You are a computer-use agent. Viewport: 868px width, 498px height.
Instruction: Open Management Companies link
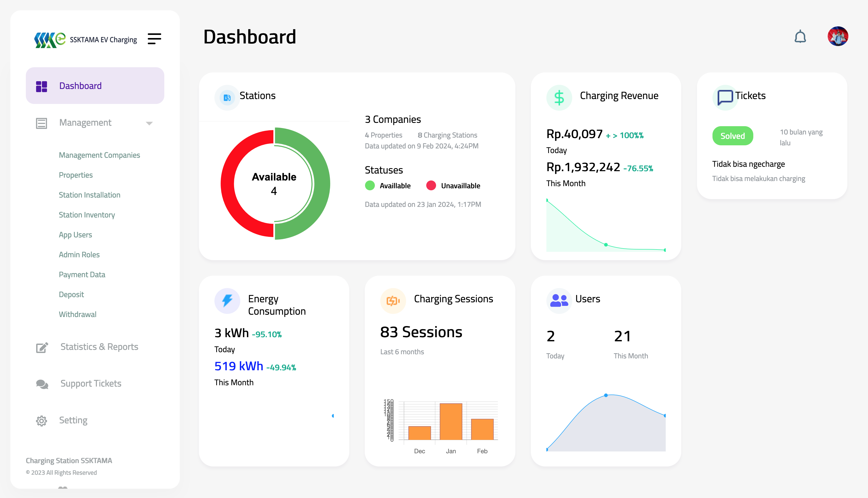coord(99,155)
